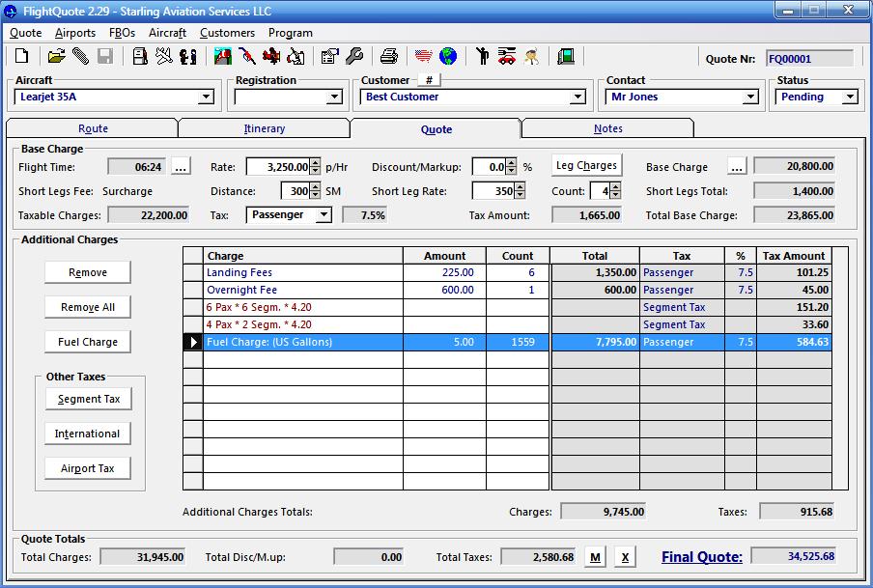Click the two-people customers toolbar icon
The image size is (873, 588).
tap(187, 57)
